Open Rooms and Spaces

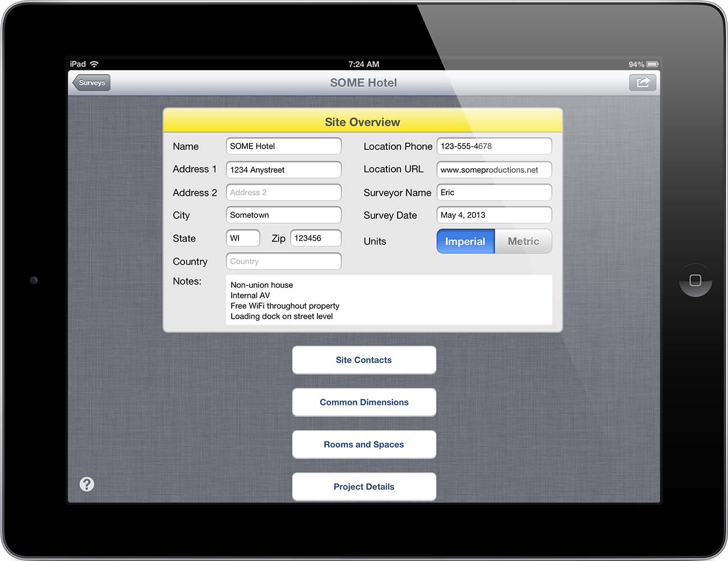pos(364,444)
